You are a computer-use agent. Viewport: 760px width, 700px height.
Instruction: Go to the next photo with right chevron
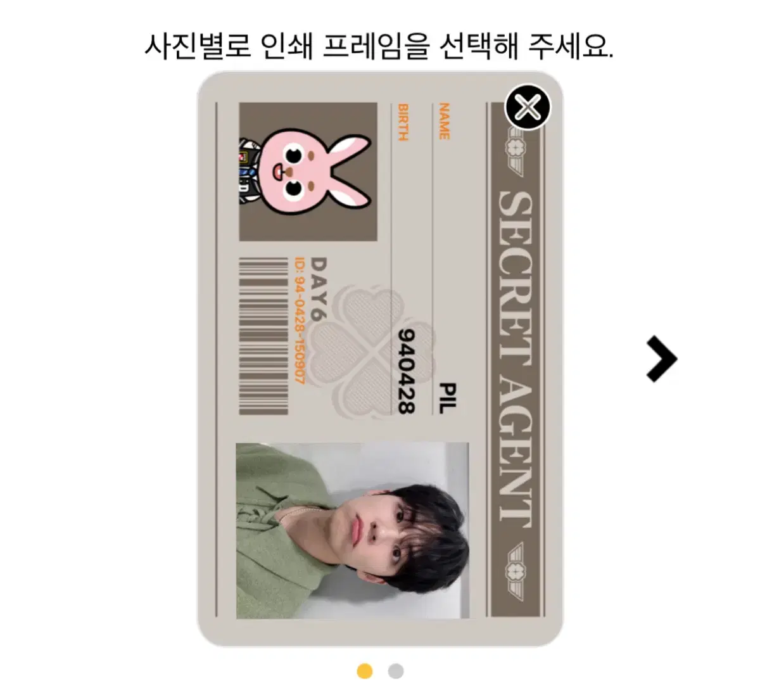pyautogui.click(x=662, y=359)
